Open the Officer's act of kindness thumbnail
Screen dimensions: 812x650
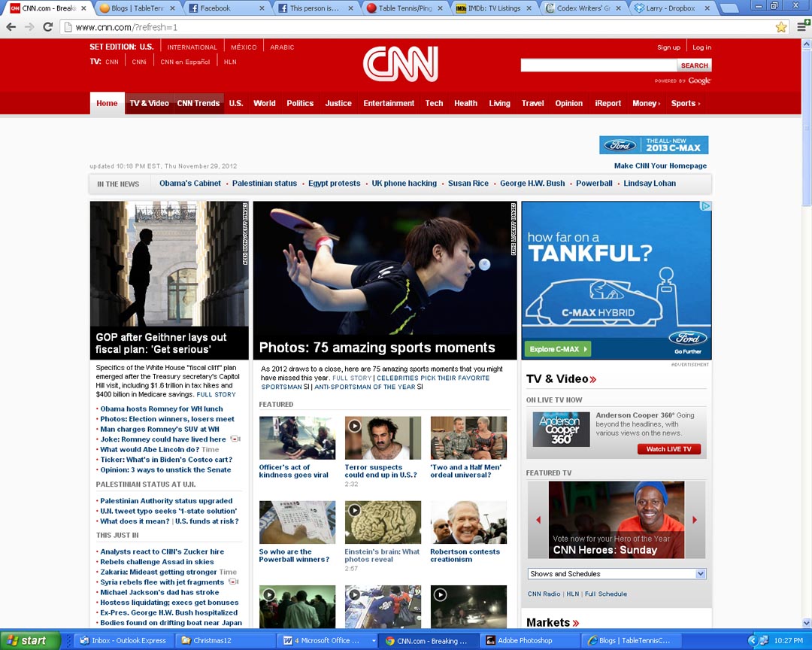coord(297,438)
